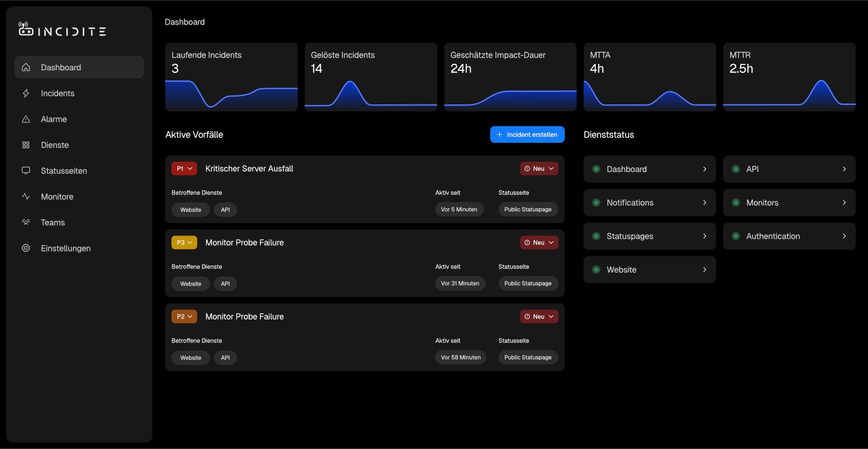Click the home icon beside Dashboard

26,67
